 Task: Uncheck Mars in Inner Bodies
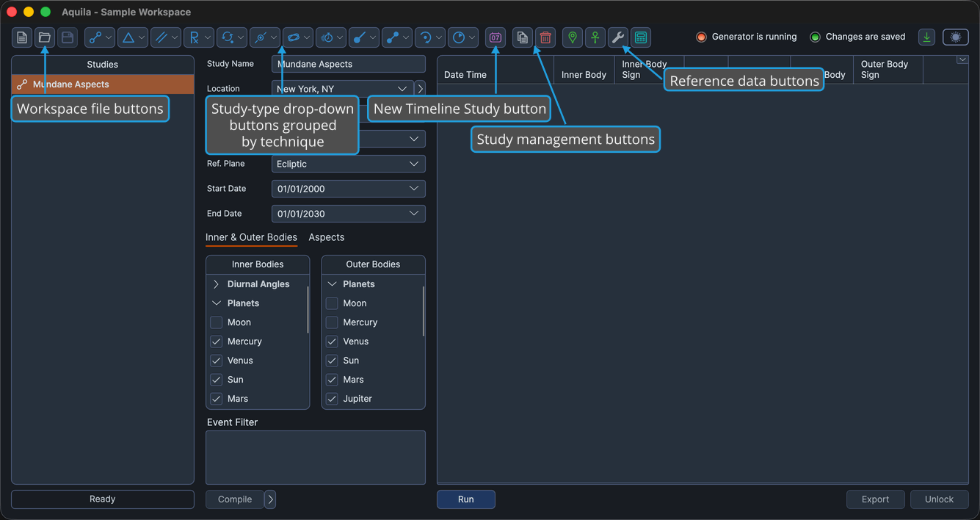pos(216,399)
